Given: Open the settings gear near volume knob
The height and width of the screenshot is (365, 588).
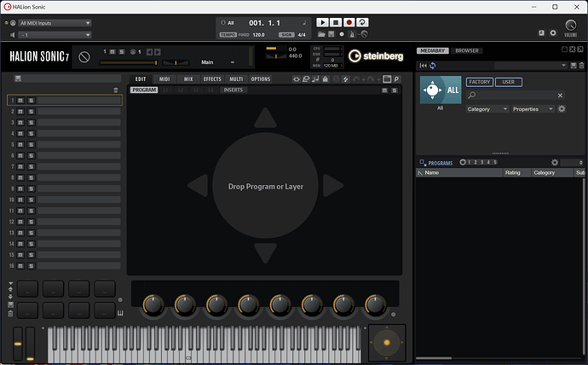Looking at the screenshot, I should pos(553,33).
